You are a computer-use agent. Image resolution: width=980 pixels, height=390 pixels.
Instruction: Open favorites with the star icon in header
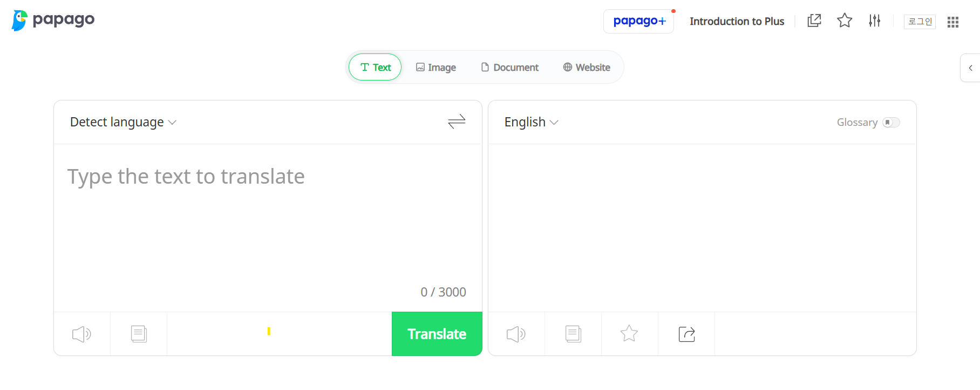[845, 21]
